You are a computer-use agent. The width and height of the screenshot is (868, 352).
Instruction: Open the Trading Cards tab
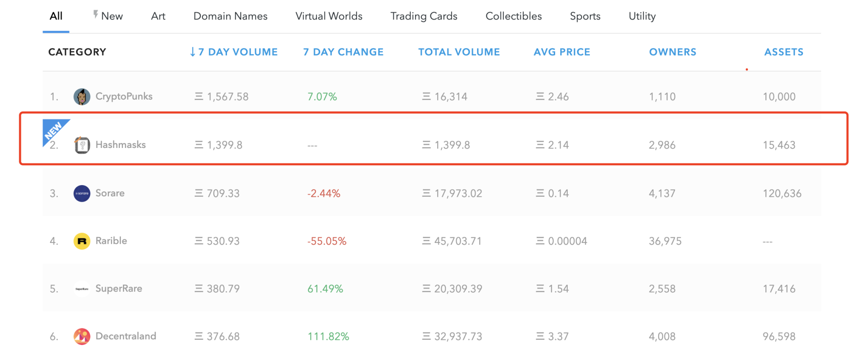click(x=424, y=16)
